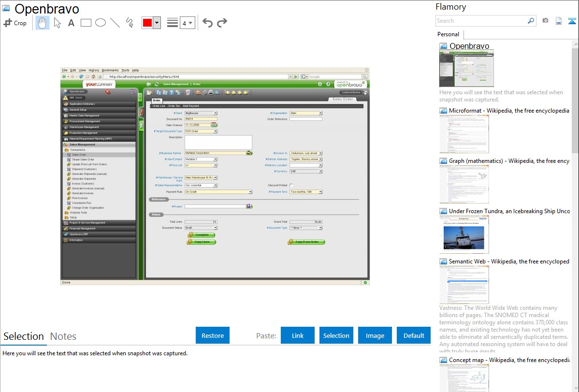This screenshot has width=579, height=392.
Task: Click the Microformat - Wikipedia title
Action: [509, 111]
